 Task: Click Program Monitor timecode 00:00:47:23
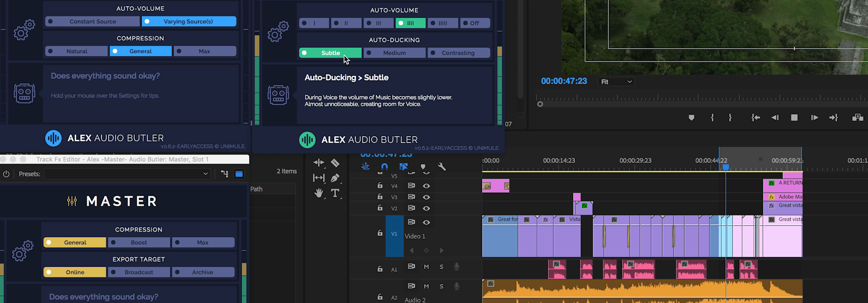[x=564, y=81]
